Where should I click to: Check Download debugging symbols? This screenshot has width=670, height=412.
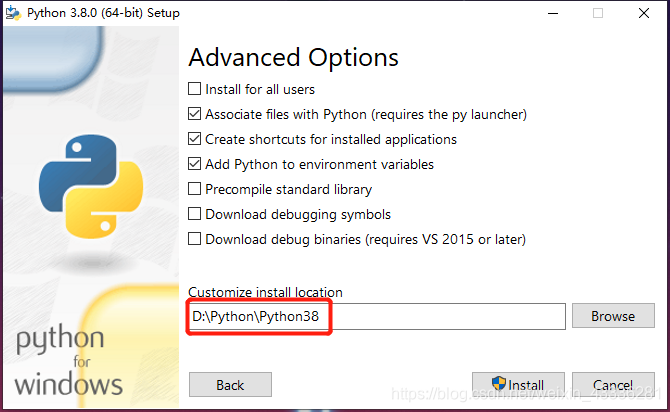tap(194, 214)
